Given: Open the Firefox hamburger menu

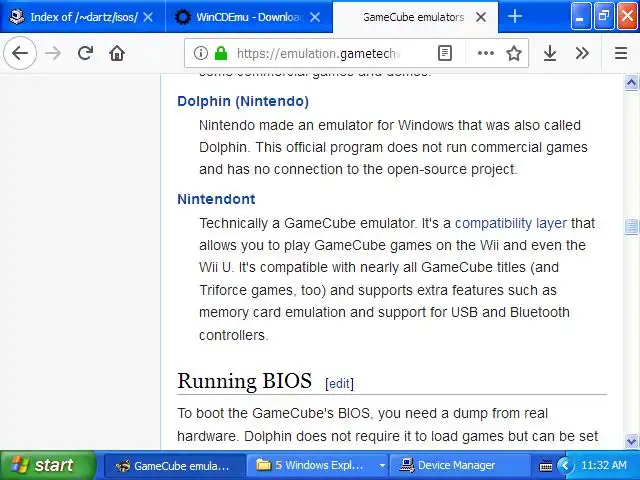Looking at the screenshot, I should coord(620,53).
